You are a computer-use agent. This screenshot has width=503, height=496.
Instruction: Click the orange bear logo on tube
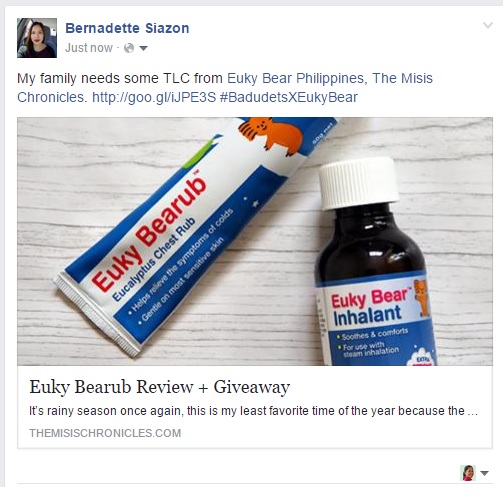coord(270,135)
